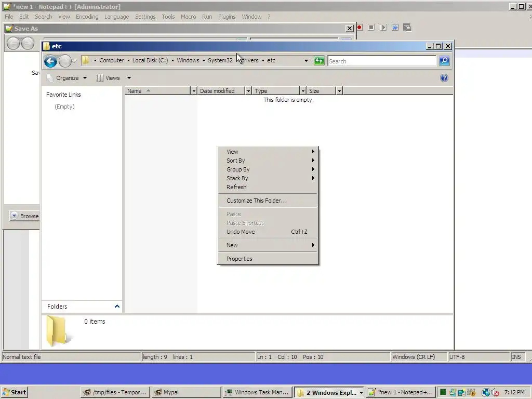Open Size column filter dropdown

point(339,91)
